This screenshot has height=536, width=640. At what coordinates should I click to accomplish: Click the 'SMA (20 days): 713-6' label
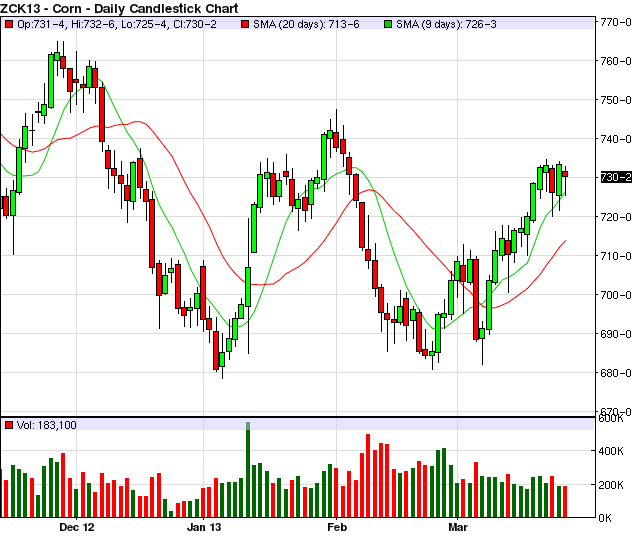(306, 24)
